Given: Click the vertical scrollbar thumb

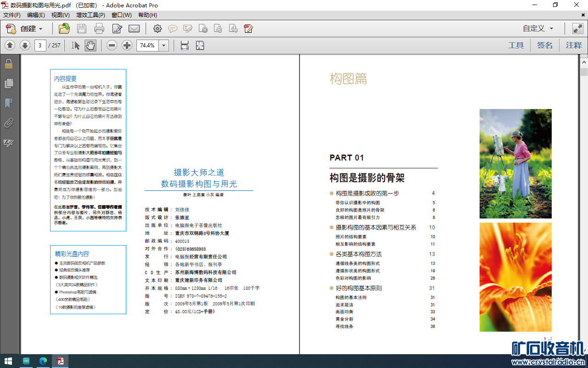Looking at the screenshot, I should point(584,72).
